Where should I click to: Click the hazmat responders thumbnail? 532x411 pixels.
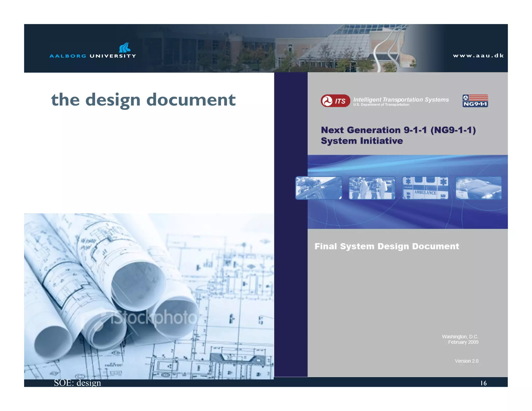[372, 188]
